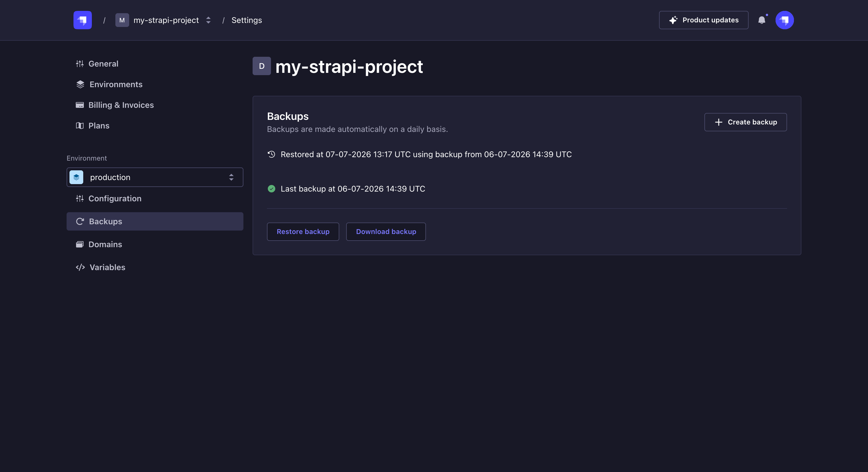Go to Environments settings
This screenshot has height=472, width=868.
point(109,84)
